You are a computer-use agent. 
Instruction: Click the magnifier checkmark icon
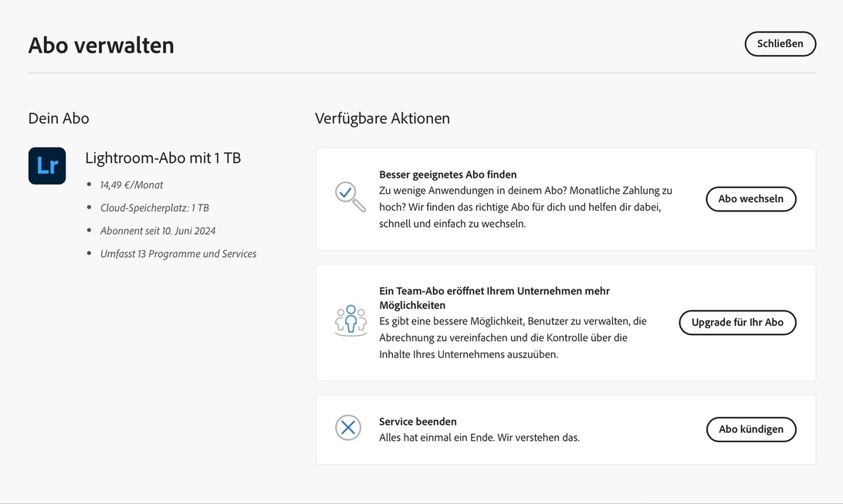350,196
